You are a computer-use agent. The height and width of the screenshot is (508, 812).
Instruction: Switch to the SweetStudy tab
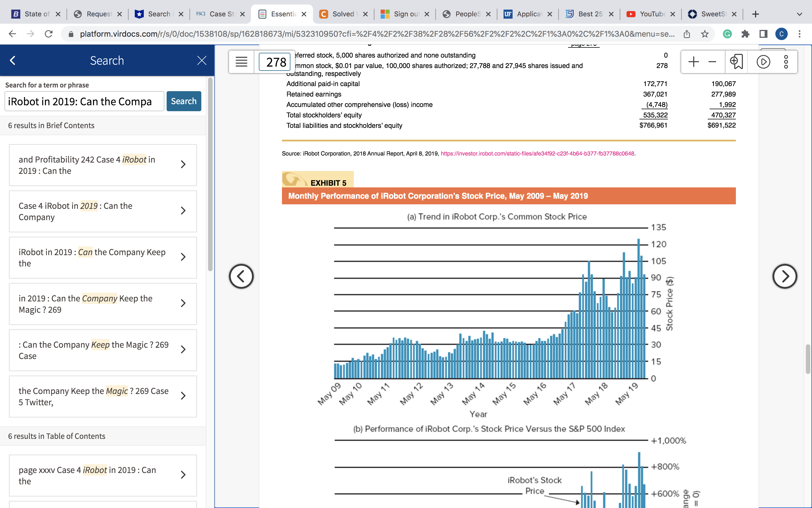712,14
